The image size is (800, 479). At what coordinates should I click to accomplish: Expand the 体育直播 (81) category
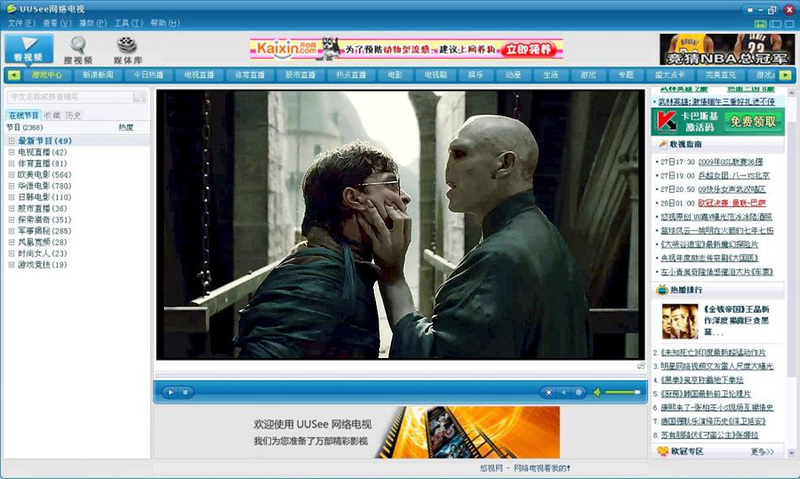(11, 163)
